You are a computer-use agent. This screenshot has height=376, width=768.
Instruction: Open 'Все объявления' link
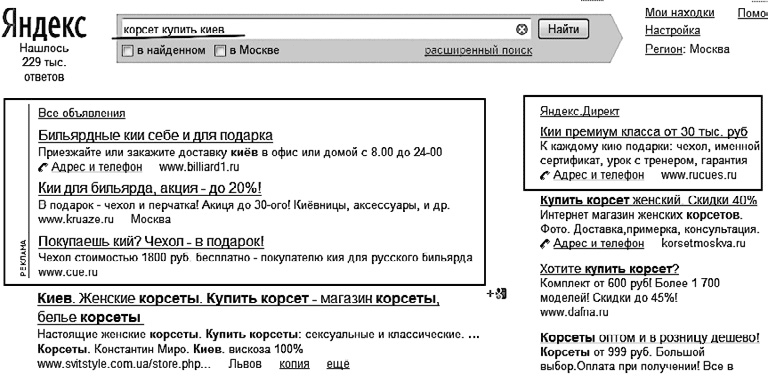pyautogui.click(x=82, y=114)
